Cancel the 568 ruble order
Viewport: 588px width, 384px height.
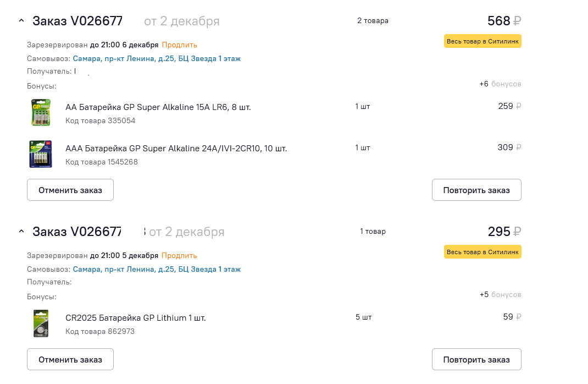tap(70, 190)
